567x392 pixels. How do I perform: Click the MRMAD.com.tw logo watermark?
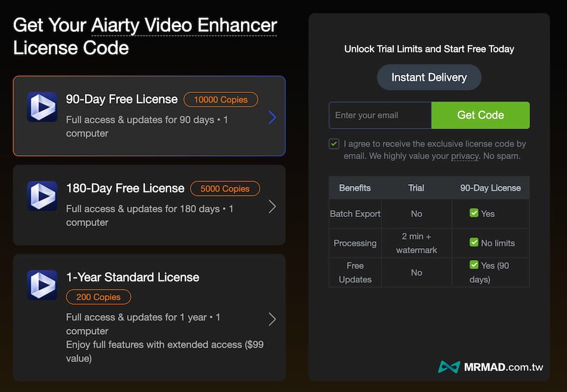tap(491, 367)
